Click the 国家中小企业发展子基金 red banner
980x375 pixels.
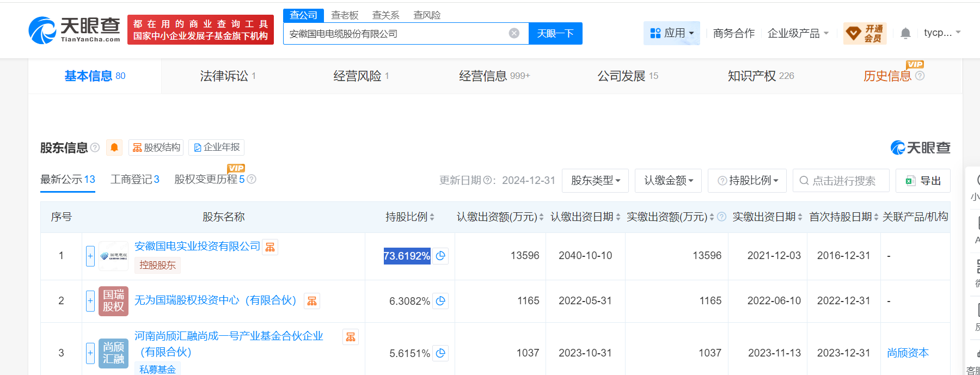[200, 30]
